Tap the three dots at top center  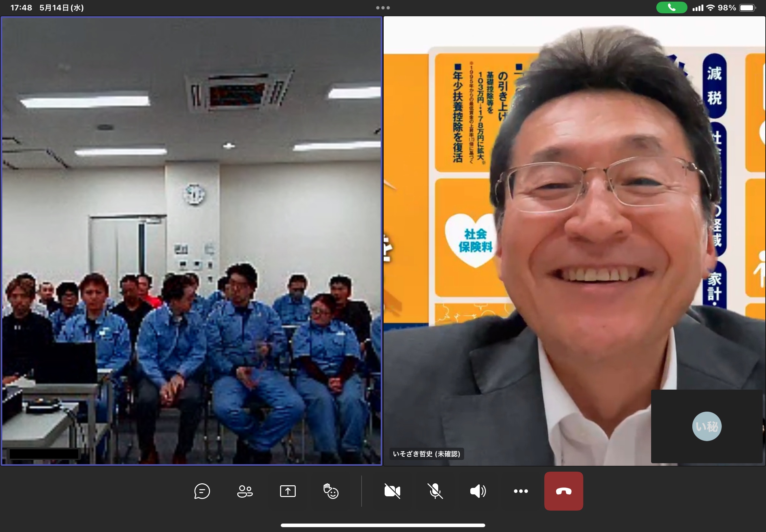pos(383,8)
